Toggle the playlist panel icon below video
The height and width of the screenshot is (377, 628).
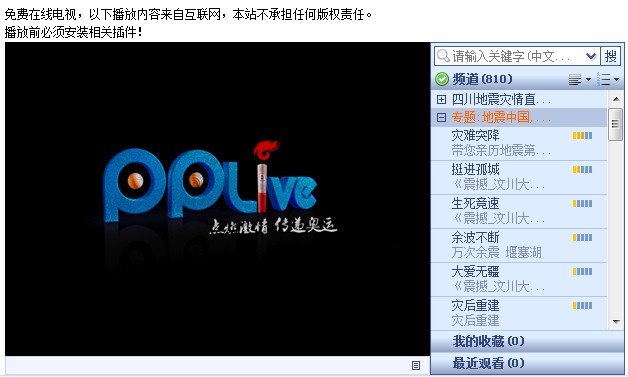416,365
